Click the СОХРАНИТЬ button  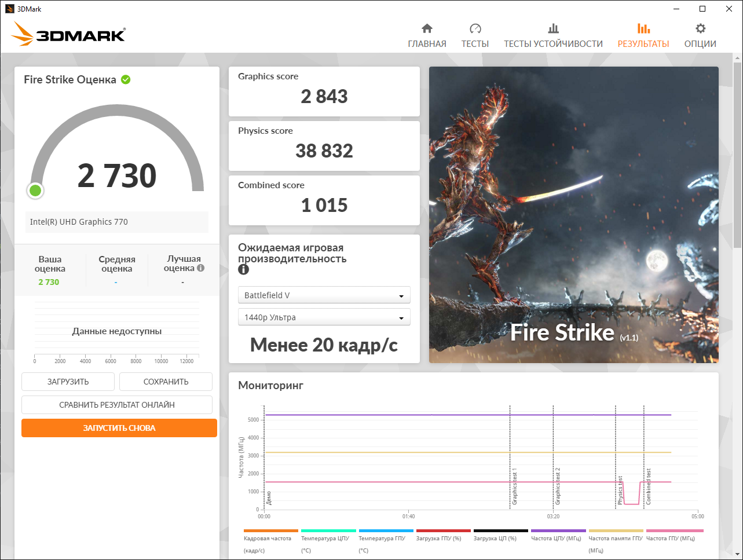coord(166,382)
